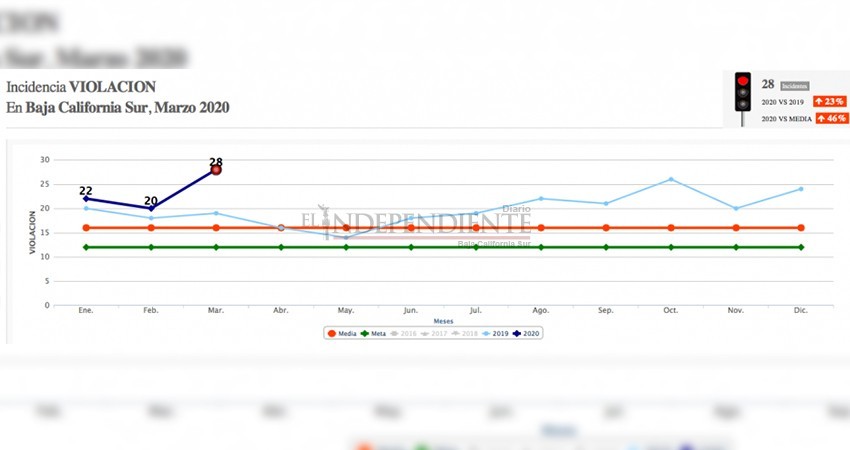Click the 23% increase arrow badge
Image resolution: width=850 pixels, height=450 pixels.
(829, 102)
